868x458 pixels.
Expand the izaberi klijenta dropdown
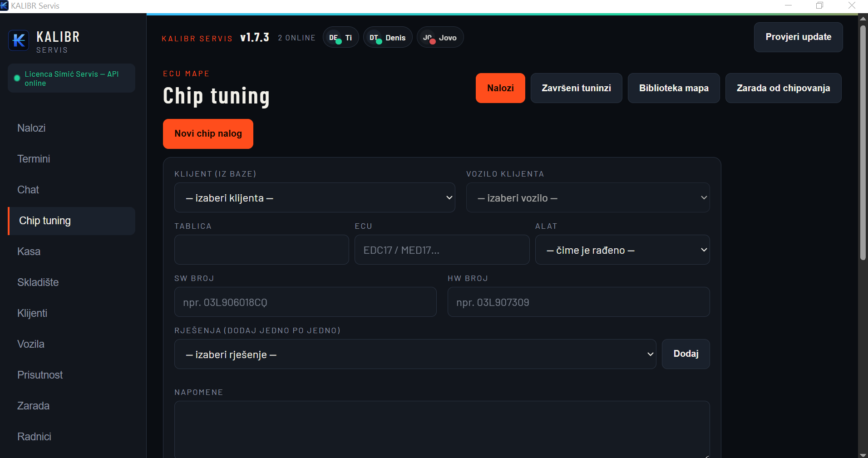point(315,197)
